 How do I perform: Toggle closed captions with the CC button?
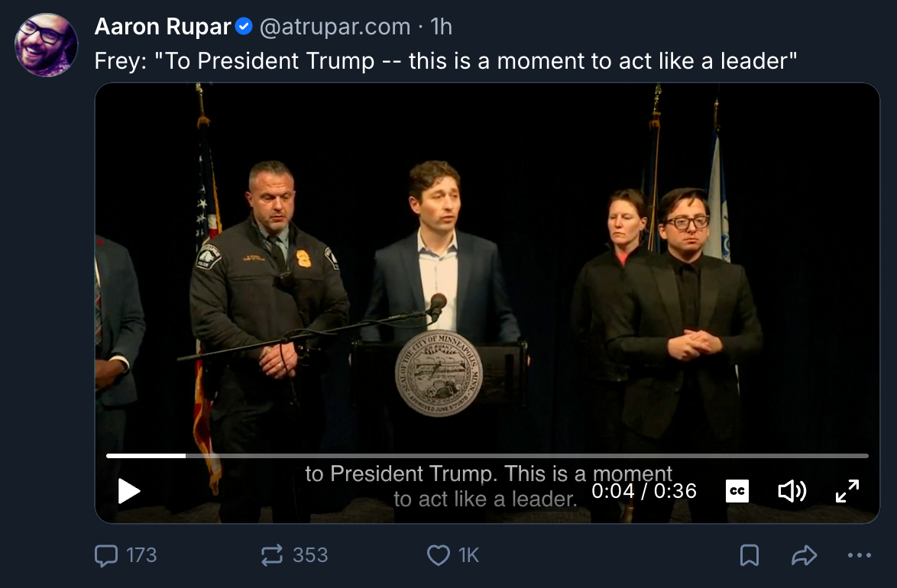(x=737, y=491)
